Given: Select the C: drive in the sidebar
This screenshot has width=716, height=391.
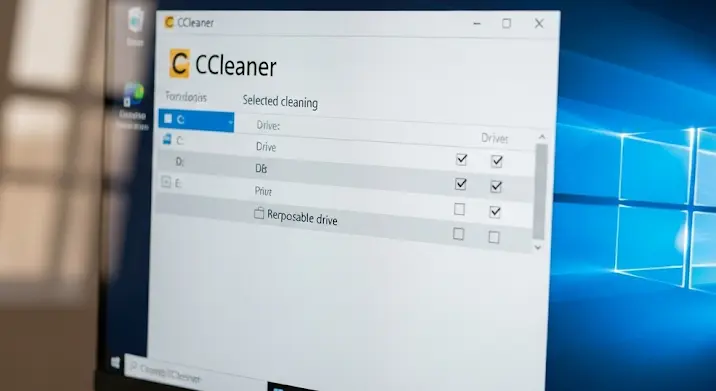Looking at the screenshot, I should coord(180,141).
